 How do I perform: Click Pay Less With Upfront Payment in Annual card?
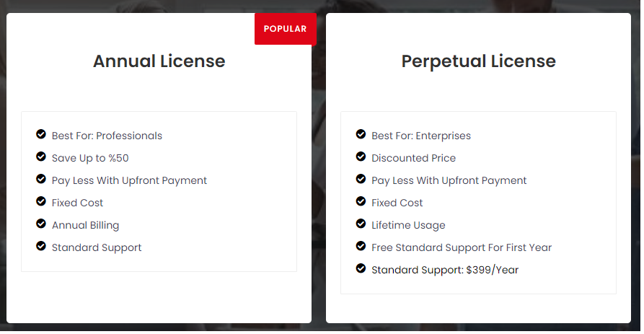click(129, 181)
